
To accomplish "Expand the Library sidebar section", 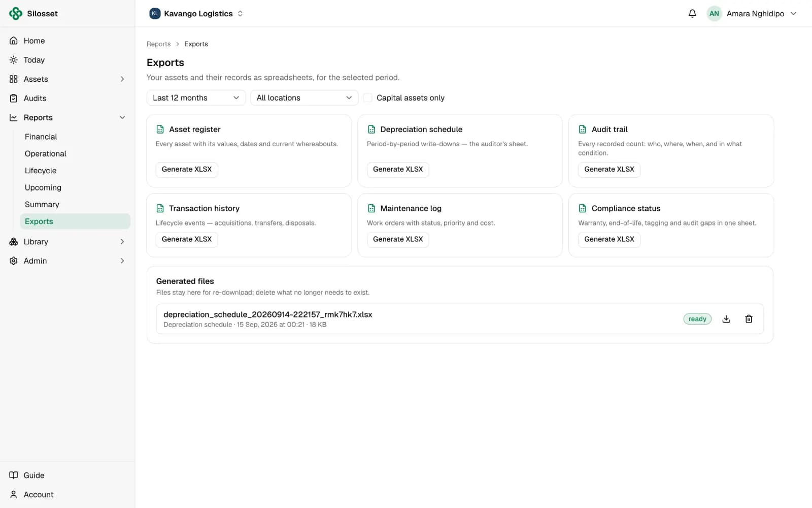I will coord(122,242).
